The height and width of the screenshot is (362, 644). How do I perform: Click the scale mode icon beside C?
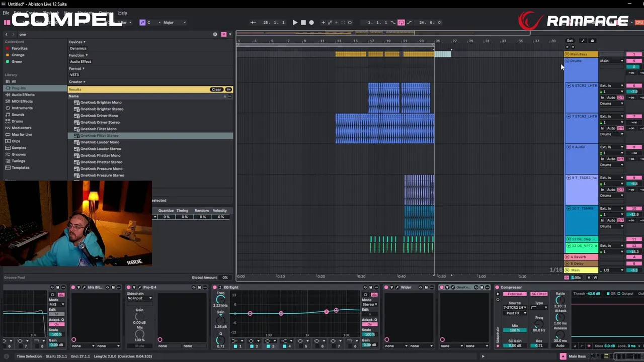coord(142,23)
